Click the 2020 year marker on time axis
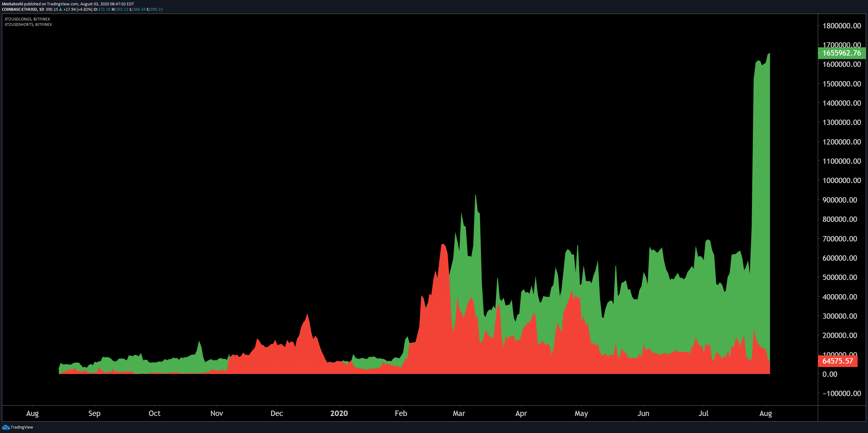The image size is (868, 433). tap(339, 413)
